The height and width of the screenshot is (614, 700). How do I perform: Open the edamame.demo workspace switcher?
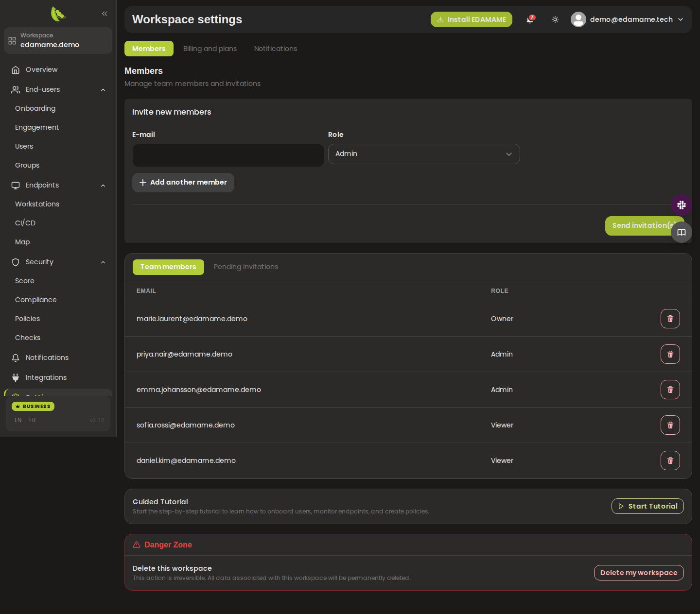click(x=58, y=40)
